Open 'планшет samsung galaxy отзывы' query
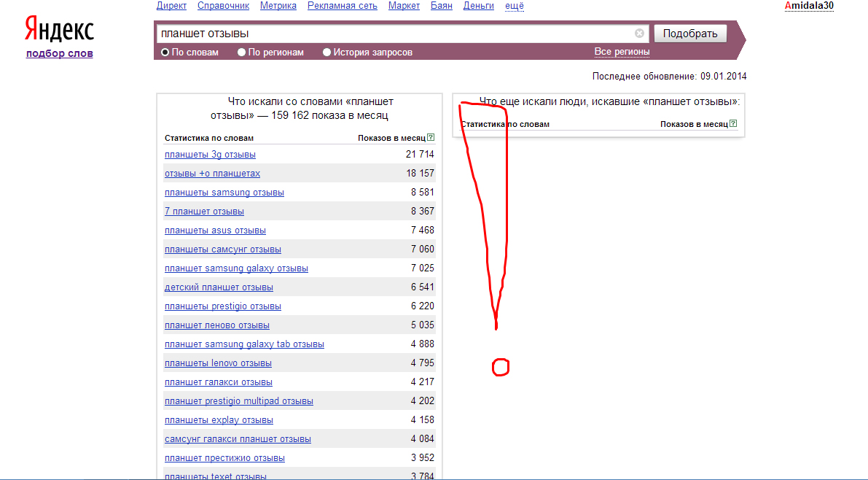This screenshot has width=868, height=480. [x=236, y=268]
